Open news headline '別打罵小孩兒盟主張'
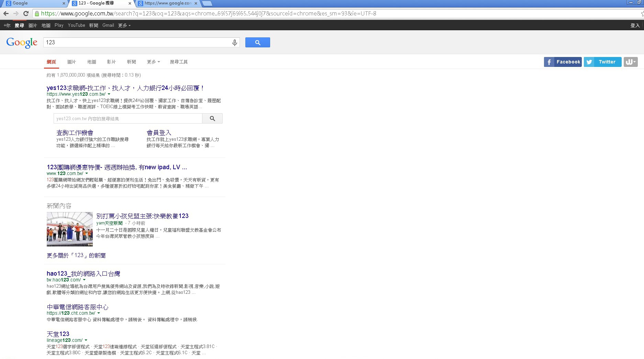This screenshot has height=359, width=644. click(x=142, y=216)
